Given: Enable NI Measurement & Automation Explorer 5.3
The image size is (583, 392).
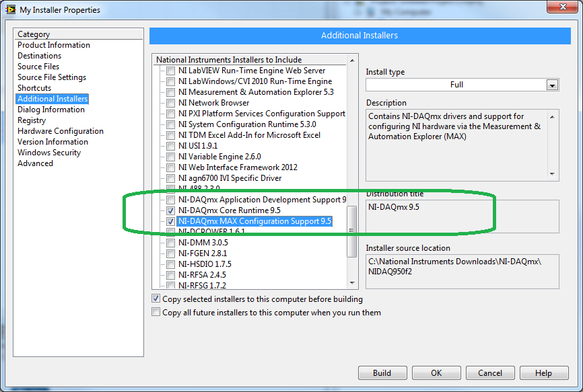Looking at the screenshot, I should [x=171, y=92].
